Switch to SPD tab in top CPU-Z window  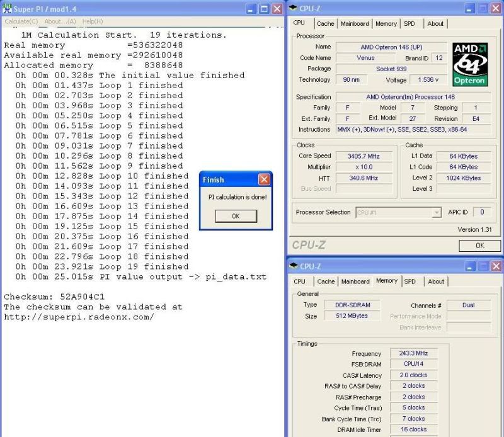tap(409, 23)
